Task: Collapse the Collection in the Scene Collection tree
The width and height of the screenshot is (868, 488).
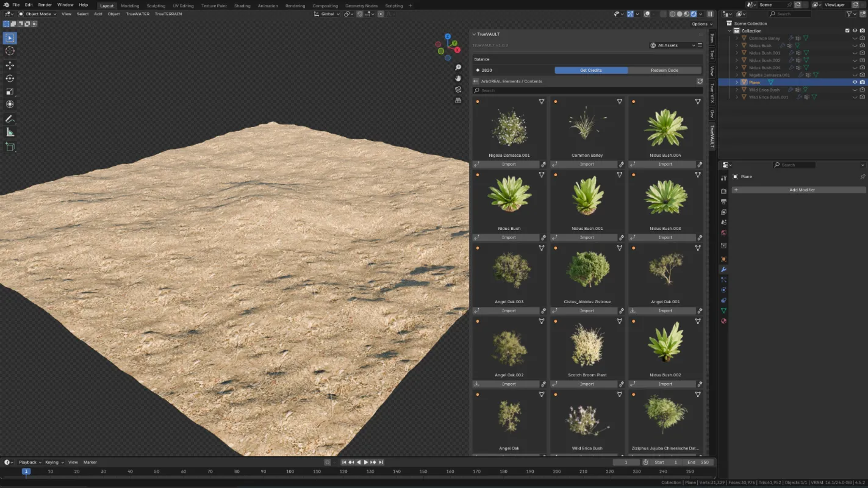Action: 730,30
